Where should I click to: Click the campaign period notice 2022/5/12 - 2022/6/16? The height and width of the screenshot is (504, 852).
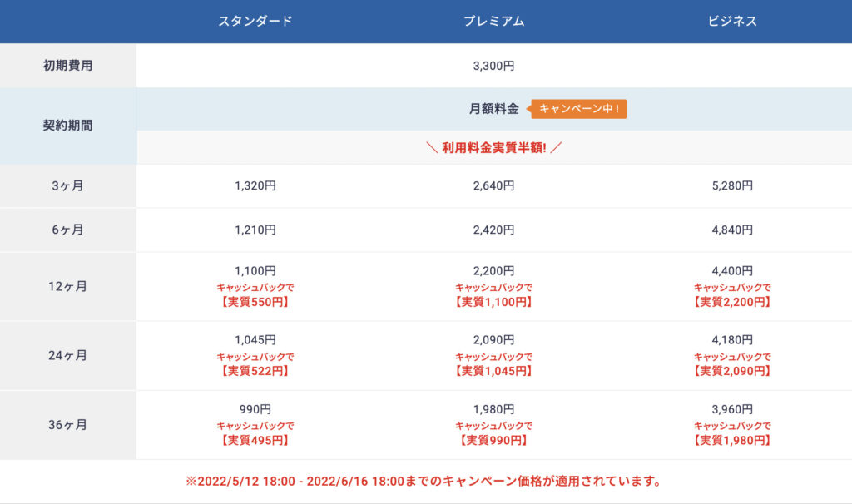[424, 482]
